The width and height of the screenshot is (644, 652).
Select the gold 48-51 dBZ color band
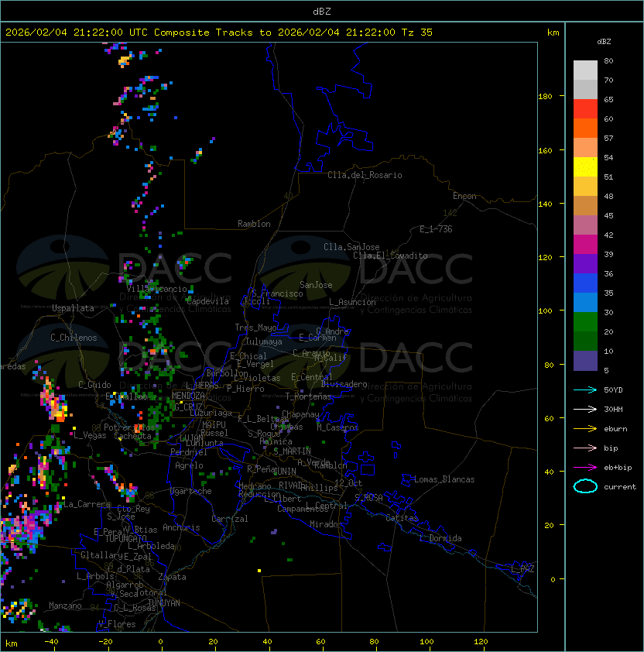coord(585,187)
